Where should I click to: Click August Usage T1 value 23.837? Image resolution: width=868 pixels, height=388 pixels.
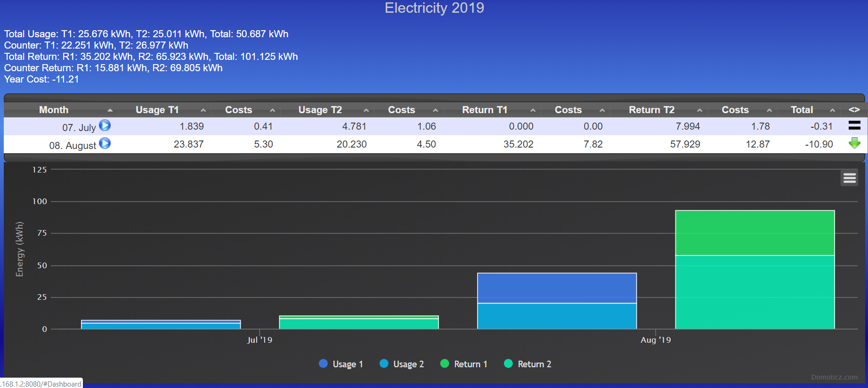(x=188, y=144)
